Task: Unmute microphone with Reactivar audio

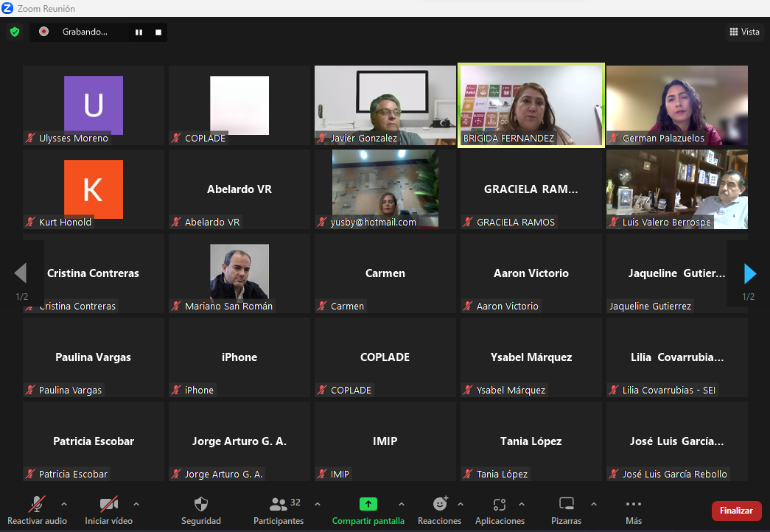Action: coord(36,505)
